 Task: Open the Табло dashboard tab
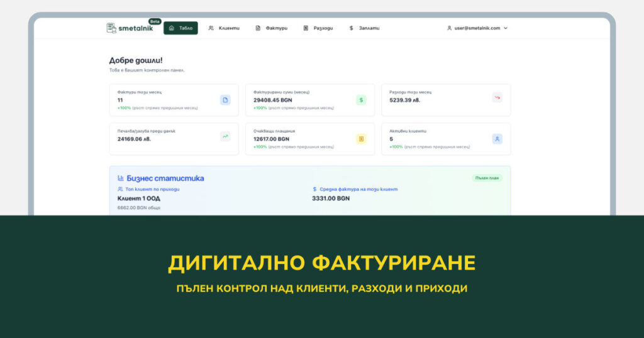click(180, 28)
